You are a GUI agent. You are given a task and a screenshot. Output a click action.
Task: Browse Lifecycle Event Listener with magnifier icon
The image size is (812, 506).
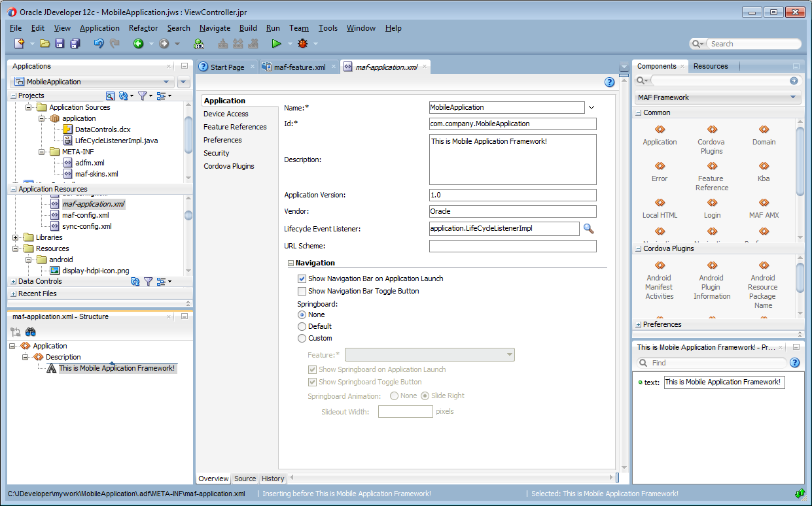pos(588,228)
